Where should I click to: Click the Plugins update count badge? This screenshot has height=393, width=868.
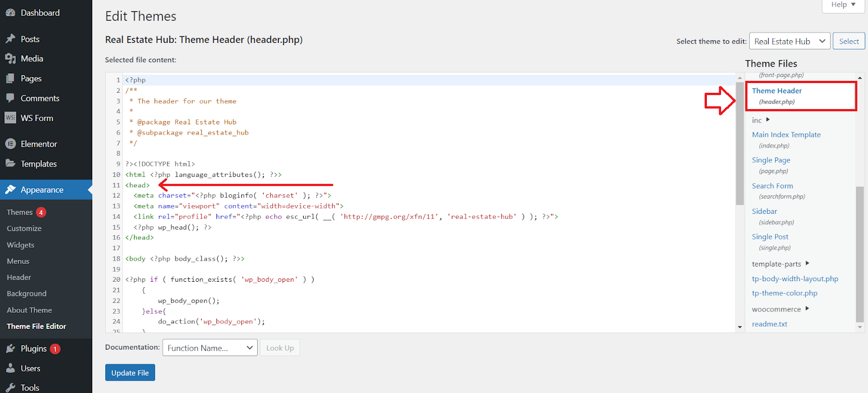pos(55,349)
